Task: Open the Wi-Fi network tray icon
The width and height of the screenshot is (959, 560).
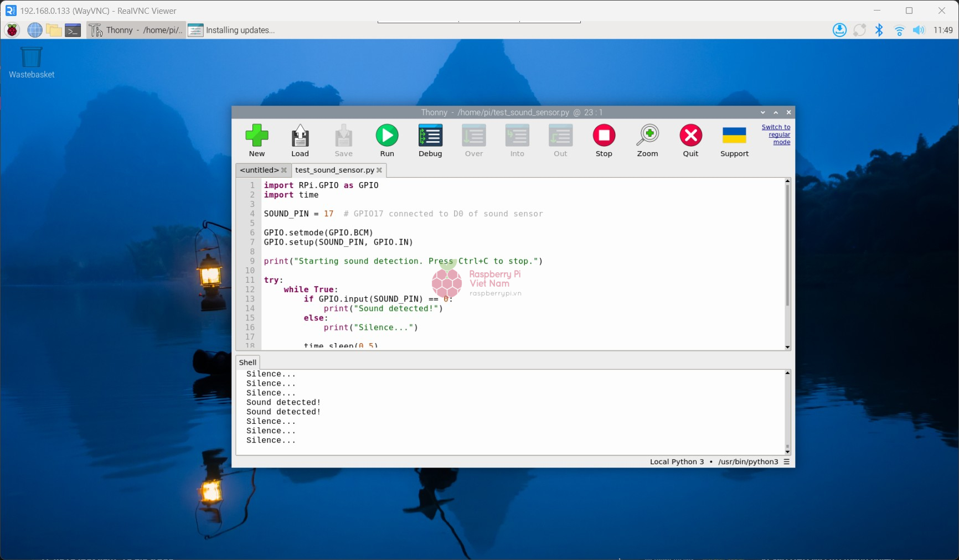Action: [x=899, y=30]
